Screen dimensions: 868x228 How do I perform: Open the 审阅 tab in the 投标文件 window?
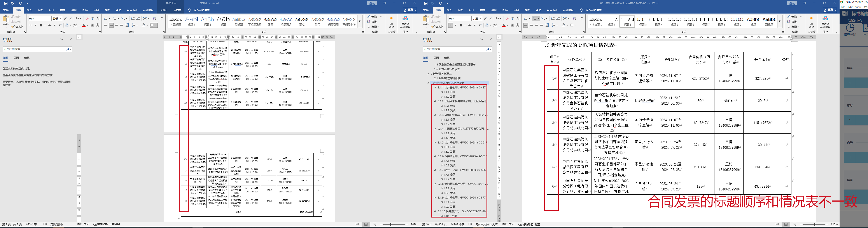516,10
